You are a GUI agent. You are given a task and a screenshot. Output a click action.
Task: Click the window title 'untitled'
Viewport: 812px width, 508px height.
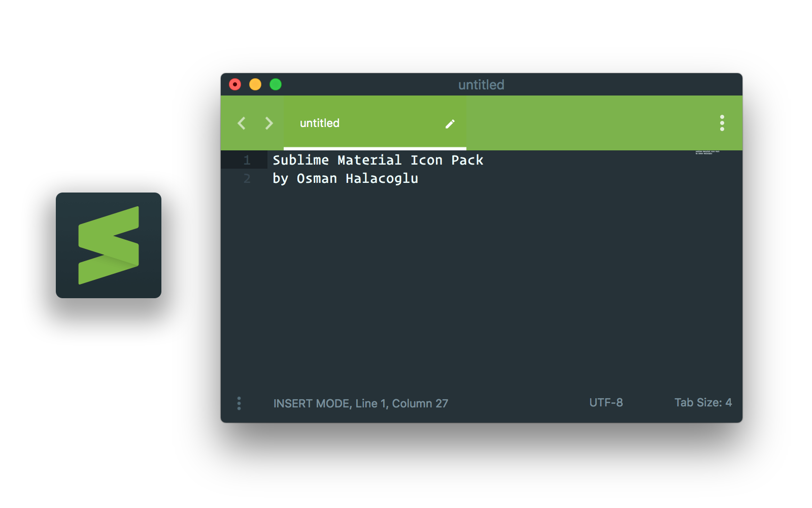point(481,85)
